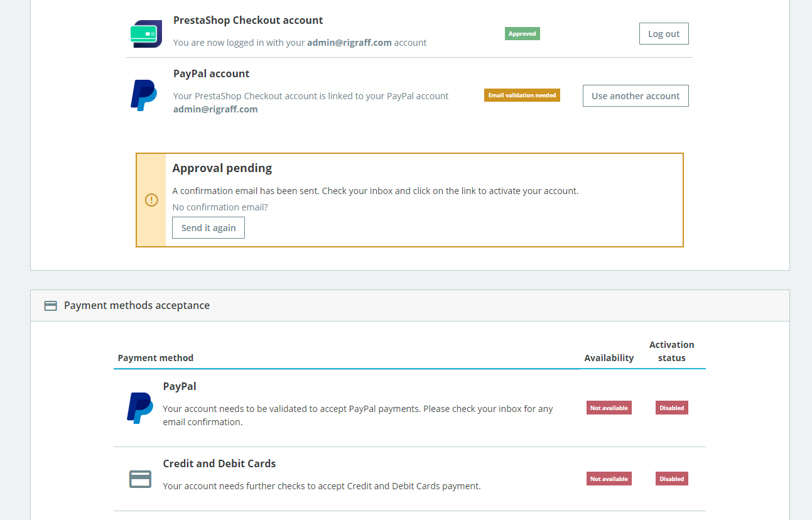Click the Activation status column header
This screenshot has height=520, width=812.
click(x=672, y=351)
